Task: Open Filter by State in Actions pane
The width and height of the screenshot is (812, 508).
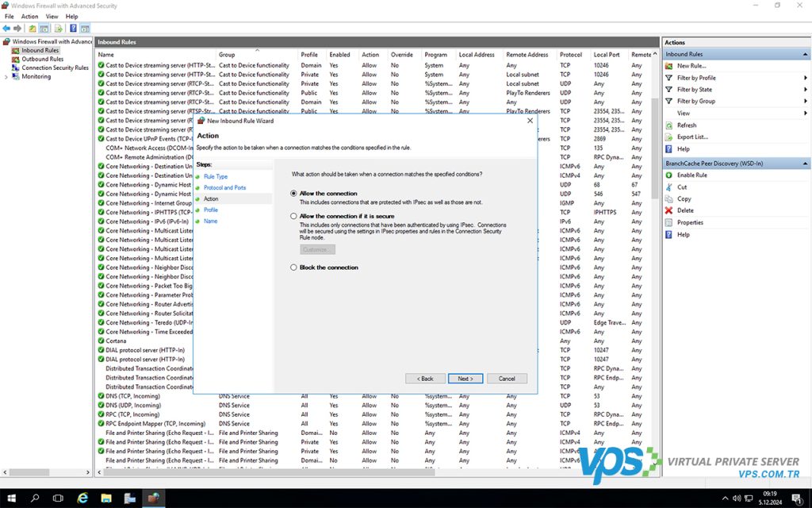Action: coord(695,90)
